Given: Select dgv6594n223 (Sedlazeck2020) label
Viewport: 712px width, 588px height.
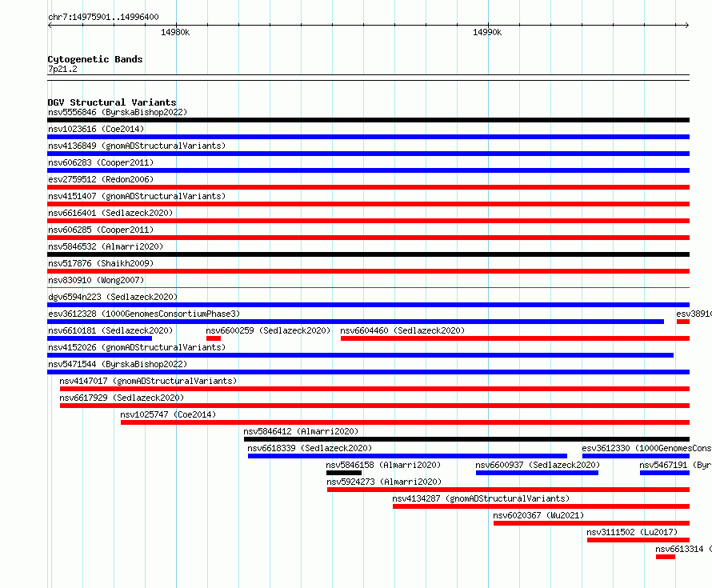Looking at the screenshot, I should click(x=113, y=297).
